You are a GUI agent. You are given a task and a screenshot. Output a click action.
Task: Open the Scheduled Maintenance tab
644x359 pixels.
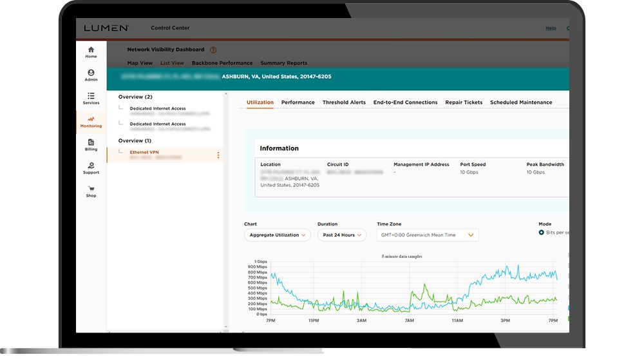[521, 102]
